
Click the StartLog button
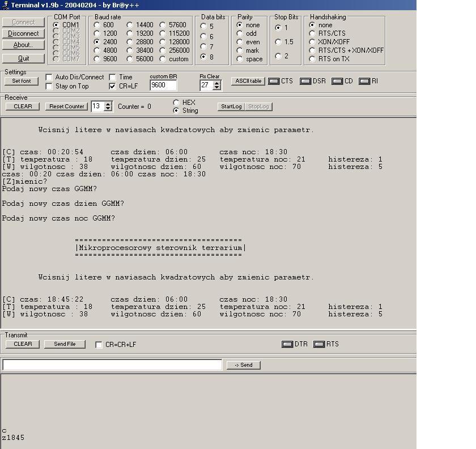coord(231,107)
